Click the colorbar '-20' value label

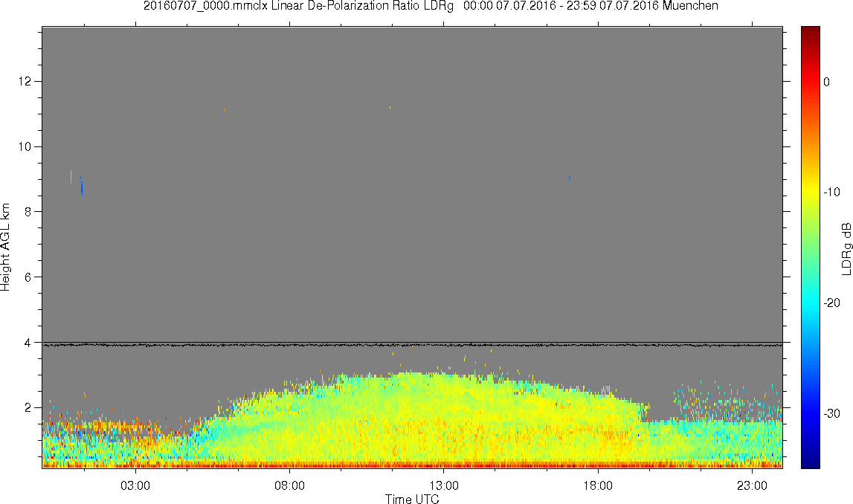[831, 303]
